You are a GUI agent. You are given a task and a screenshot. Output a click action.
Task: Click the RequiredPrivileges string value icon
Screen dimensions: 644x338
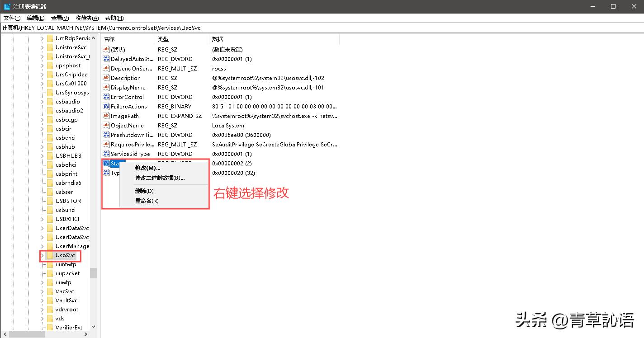point(106,145)
